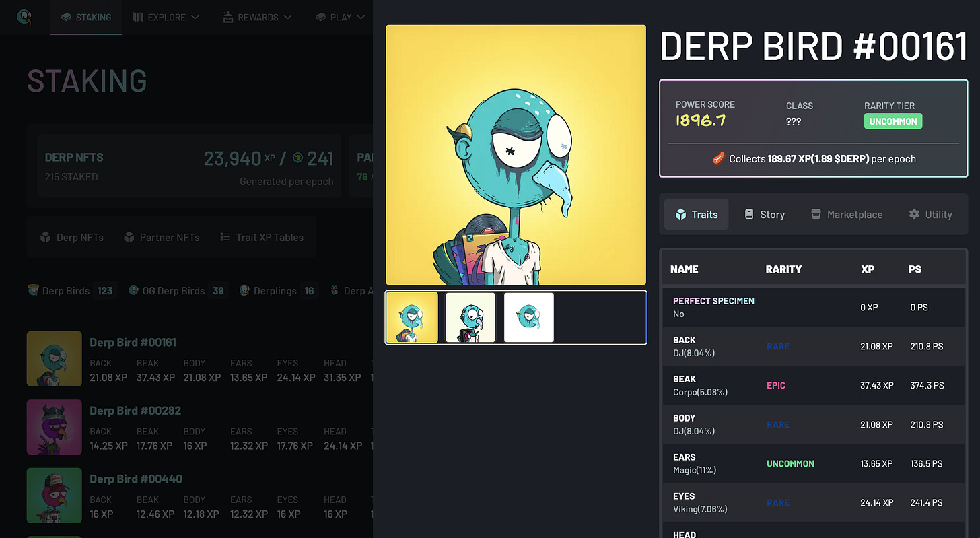Select the Derp NFTs filter button

[x=72, y=238]
